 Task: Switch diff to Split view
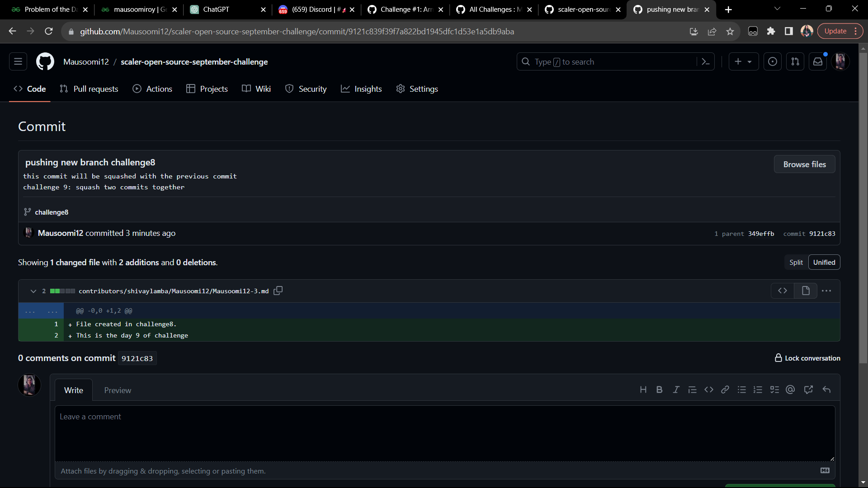click(x=796, y=263)
